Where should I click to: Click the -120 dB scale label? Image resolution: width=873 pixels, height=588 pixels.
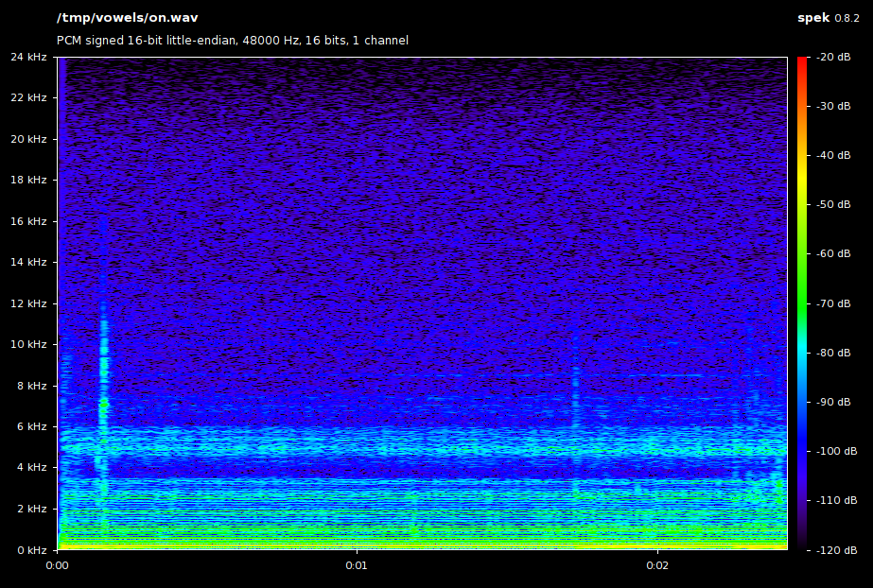coord(834,549)
